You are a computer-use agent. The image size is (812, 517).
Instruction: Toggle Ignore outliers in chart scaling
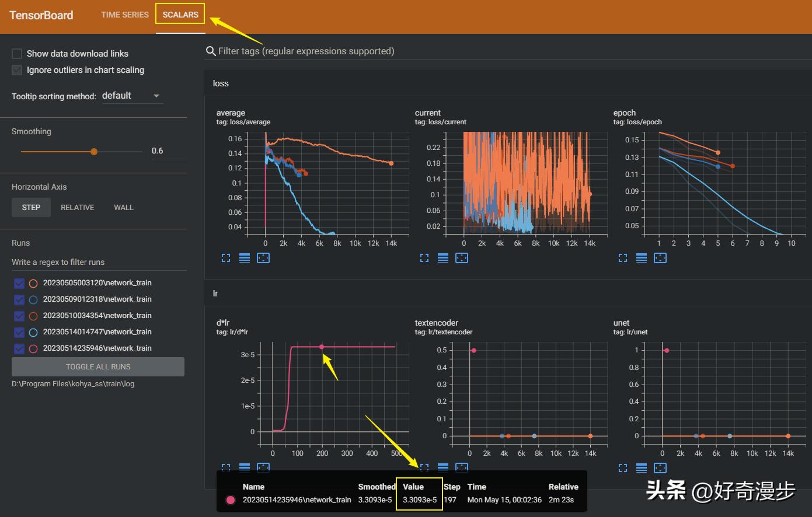click(17, 70)
